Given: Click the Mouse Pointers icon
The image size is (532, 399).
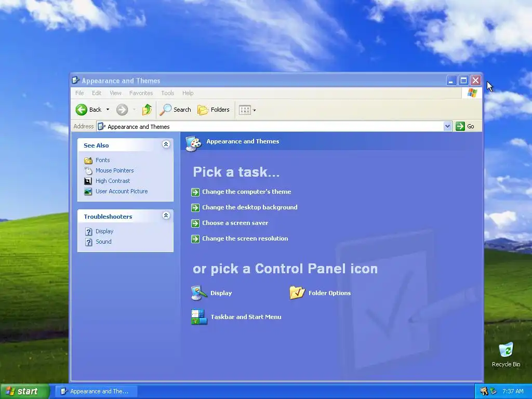Looking at the screenshot, I should pos(88,170).
